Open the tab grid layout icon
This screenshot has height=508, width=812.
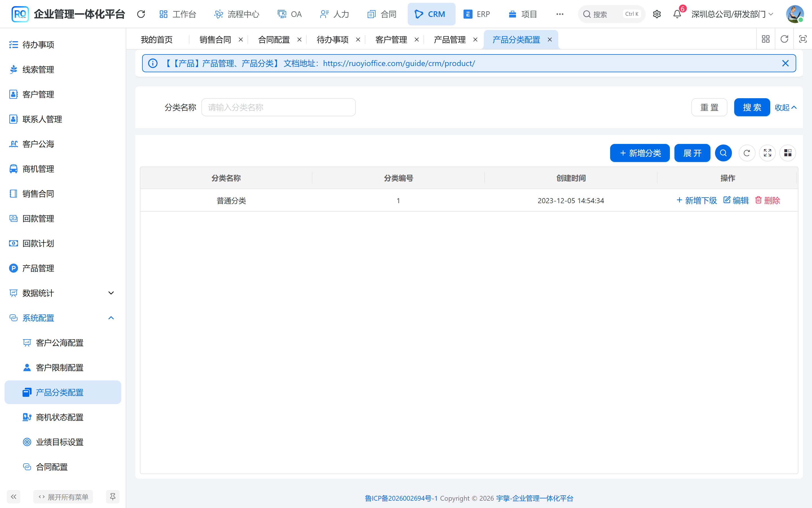pyautogui.click(x=766, y=39)
